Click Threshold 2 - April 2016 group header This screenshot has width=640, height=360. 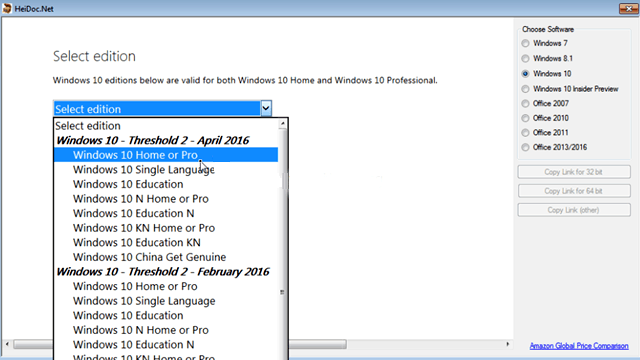click(x=166, y=140)
